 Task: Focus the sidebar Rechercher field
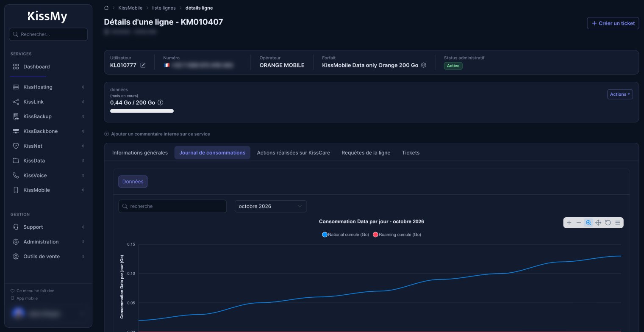coord(48,34)
